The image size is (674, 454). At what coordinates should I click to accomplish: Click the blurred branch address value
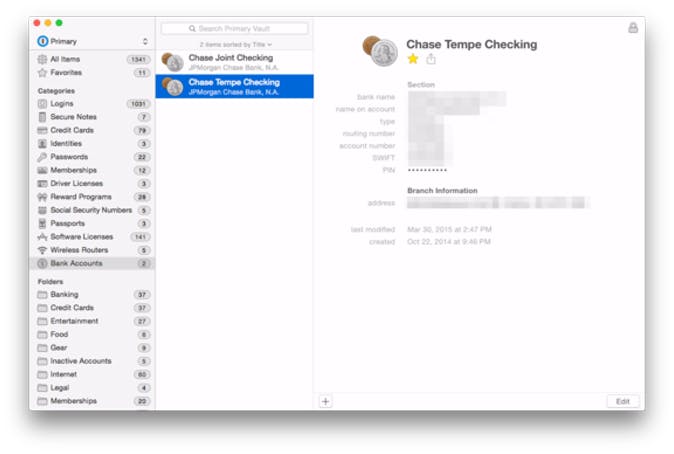pyautogui.click(x=498, y=202)
